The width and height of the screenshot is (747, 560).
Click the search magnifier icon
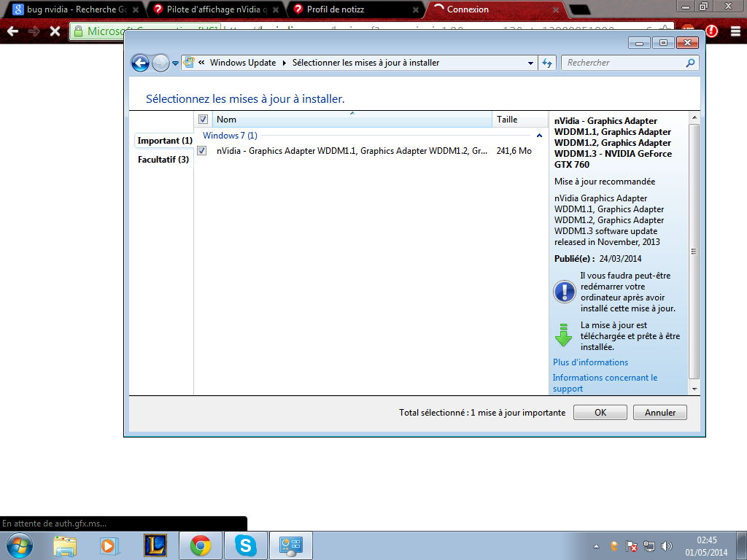click(x=690, y=63)
